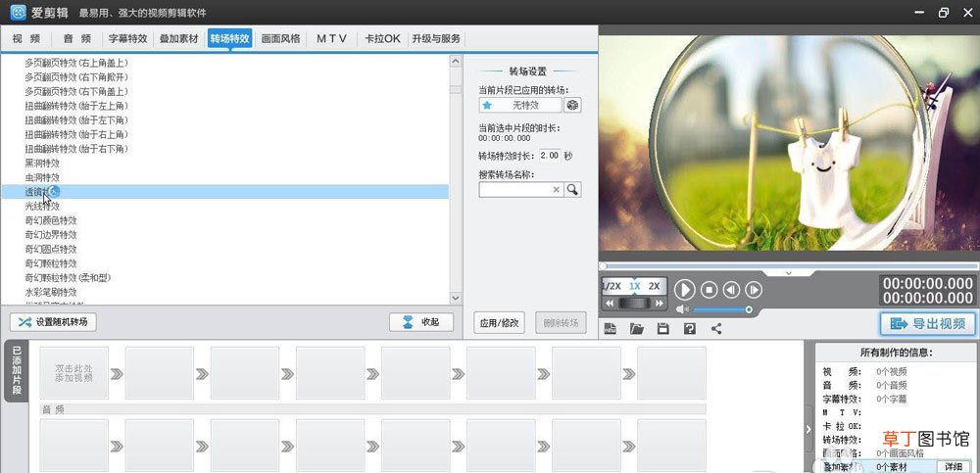Select 水彩笔刷特效 transition
The height and width of the screenshot is (473, 980).
(51, 292)
